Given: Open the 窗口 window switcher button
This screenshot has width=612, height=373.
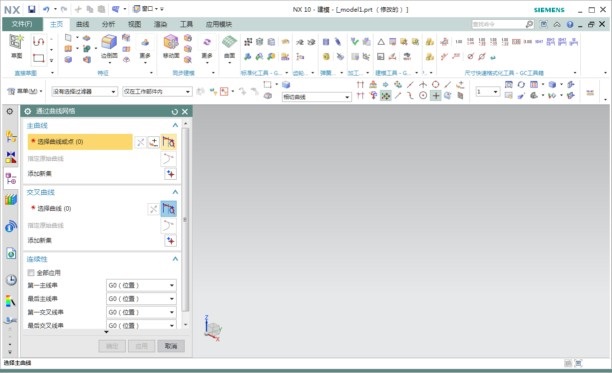Looking at the screenshot, I should [x=145, y=9].
